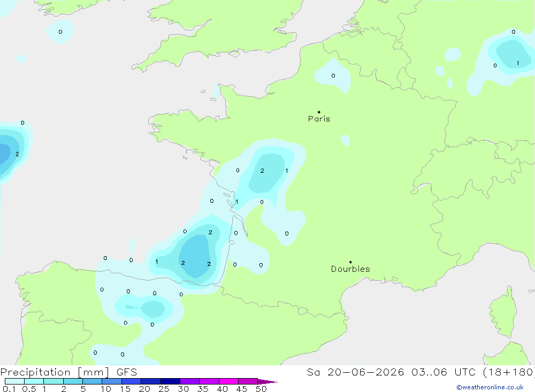Open the weatheronline.co.uk copyright link

(x=490, y=387)
